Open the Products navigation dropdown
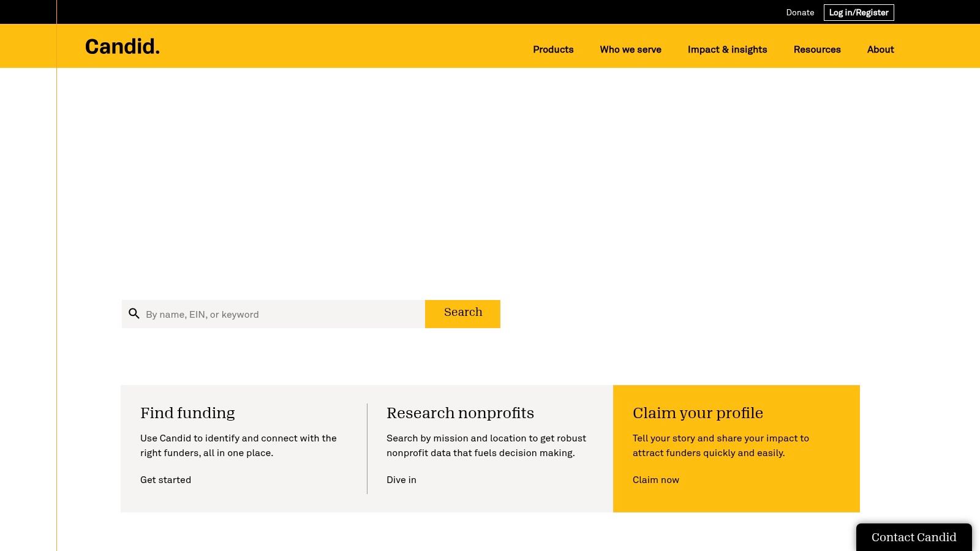This screenshot has width=980, height=551. pyautogui.click(x=552, y=50)
